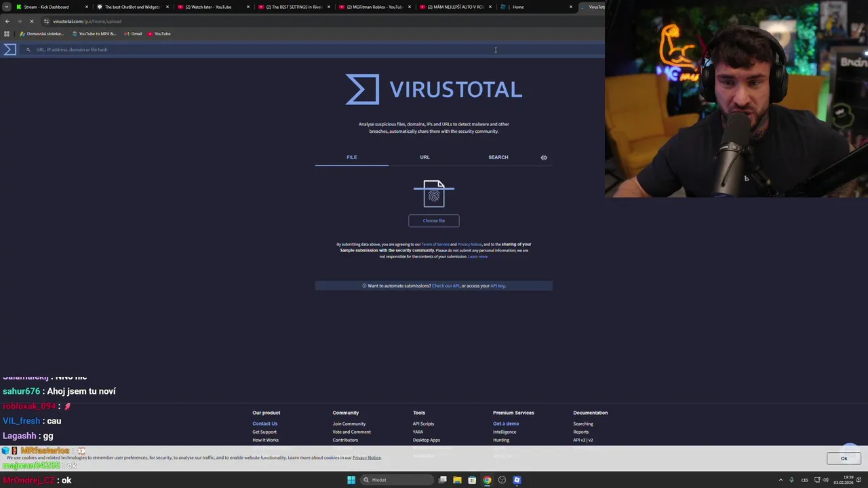Viewport: 868px width, 488px height.
Task: Open the Domovská stránka bookmark
Action: [x=42, y=34]
